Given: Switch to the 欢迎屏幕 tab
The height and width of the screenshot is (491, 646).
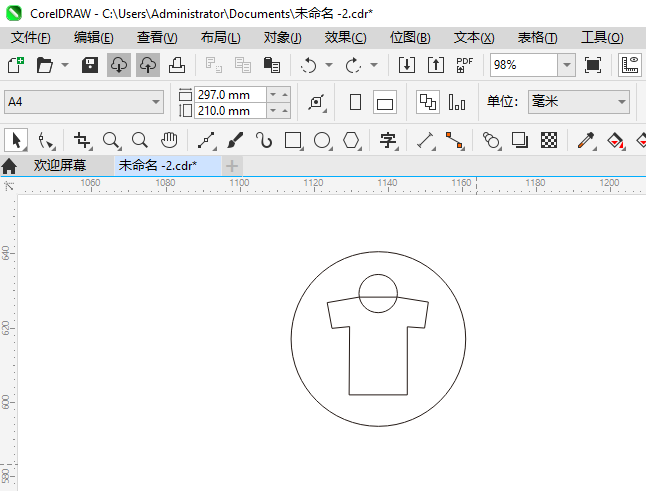Looking at the screenshot, I should 59,165.
